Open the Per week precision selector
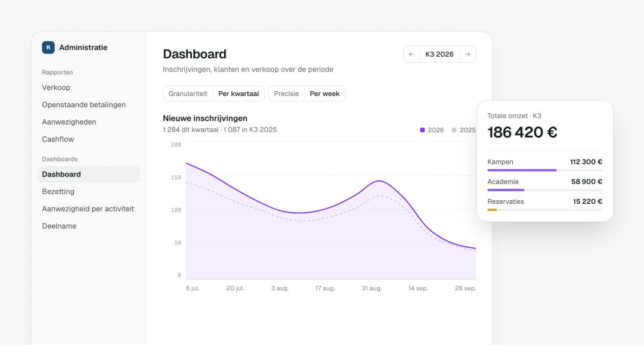 (324, 94)
